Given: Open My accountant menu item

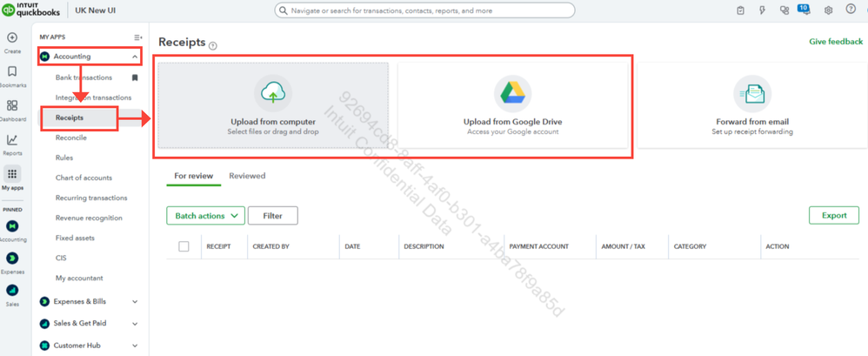Looking at the screenshot, I should (79, 278).
